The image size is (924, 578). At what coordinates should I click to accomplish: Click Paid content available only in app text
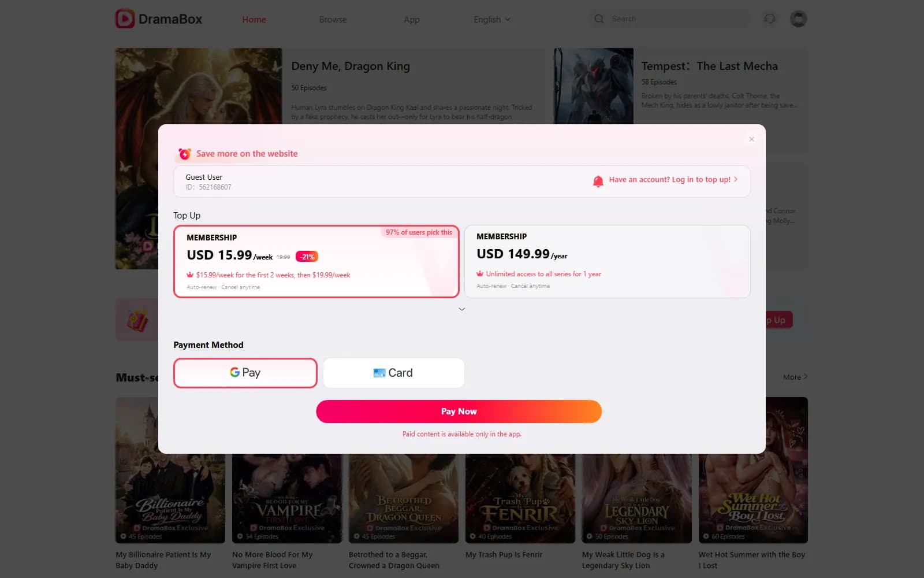click(x=462, y=434)
